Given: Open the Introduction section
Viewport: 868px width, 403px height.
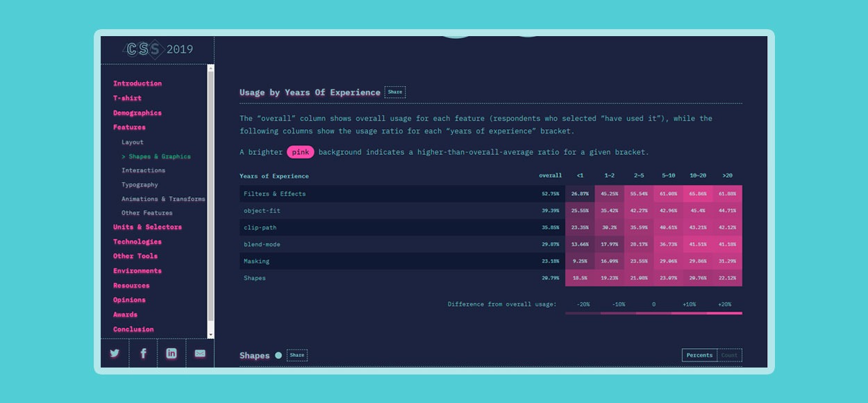Looking at the screenshot, I should tap(137, 83).
